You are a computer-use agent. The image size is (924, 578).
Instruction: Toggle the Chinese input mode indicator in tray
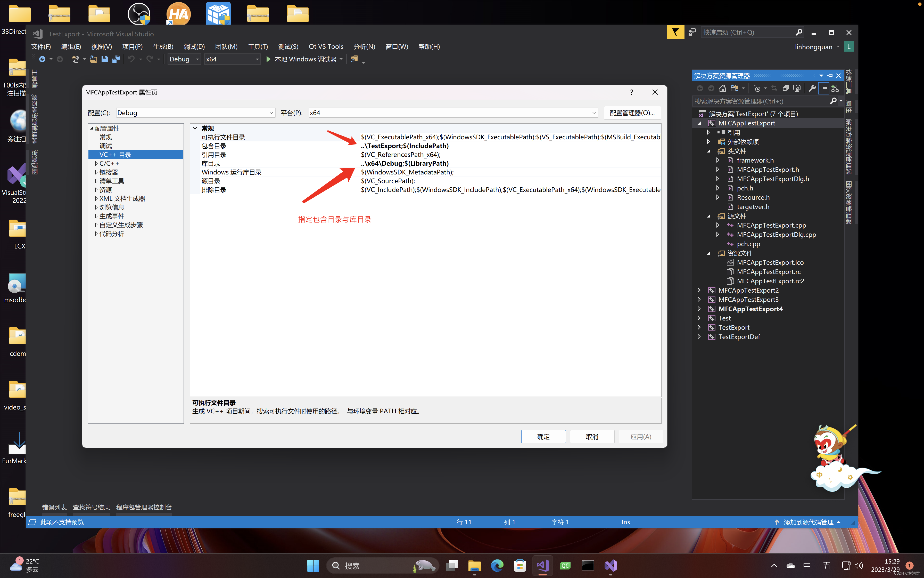click(807, 565)
